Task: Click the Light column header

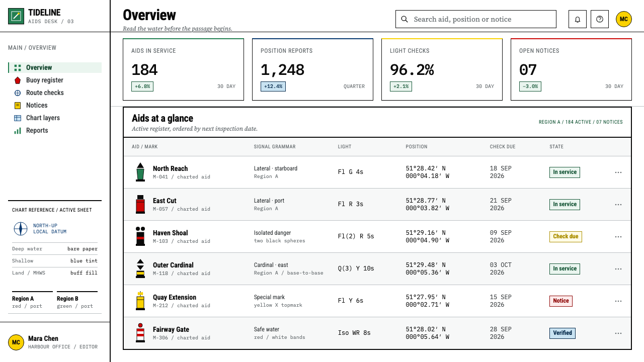Action: click(345, 147)
